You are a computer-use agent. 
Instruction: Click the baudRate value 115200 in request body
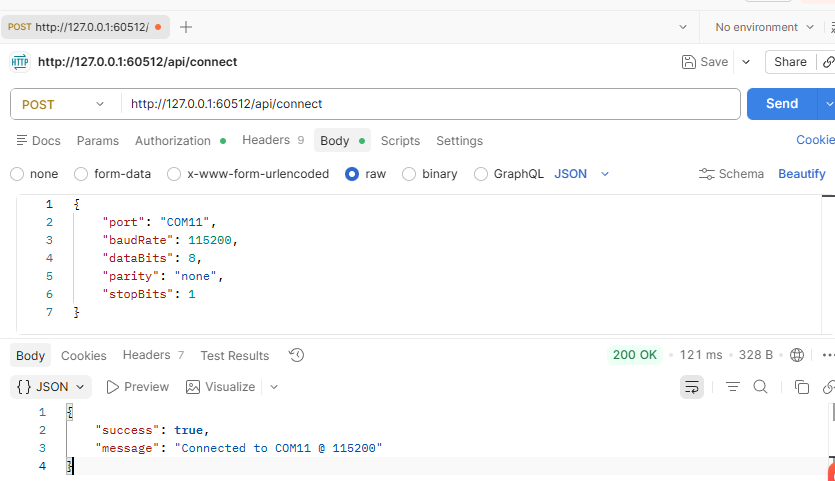(210, 240)
